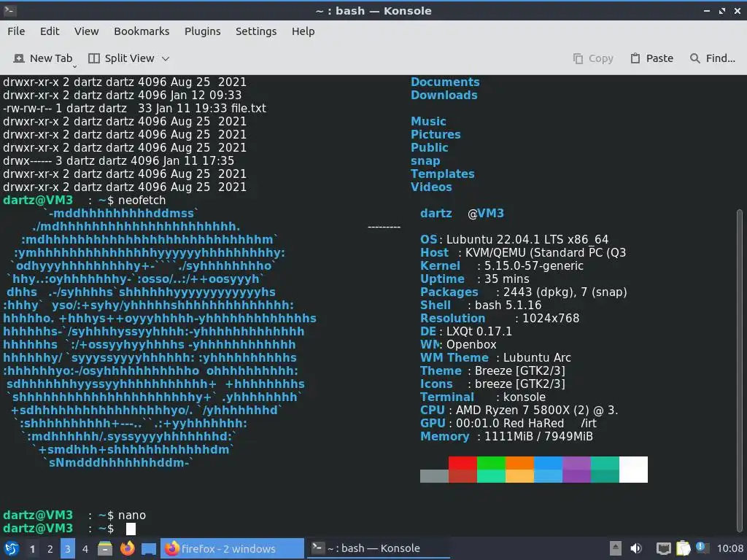Click the 'LXQt 0.17.1' DE value
The image size is (747, 560).
point(479,331)
